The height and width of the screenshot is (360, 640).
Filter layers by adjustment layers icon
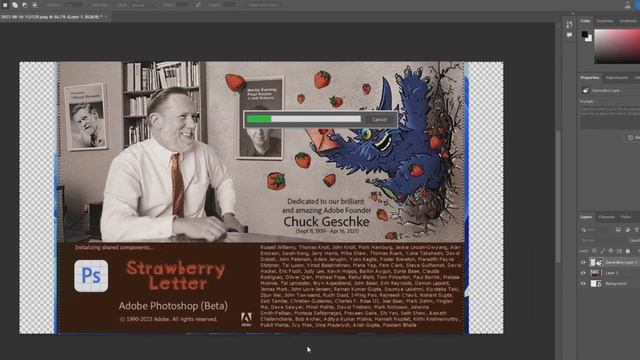point(627,230)
